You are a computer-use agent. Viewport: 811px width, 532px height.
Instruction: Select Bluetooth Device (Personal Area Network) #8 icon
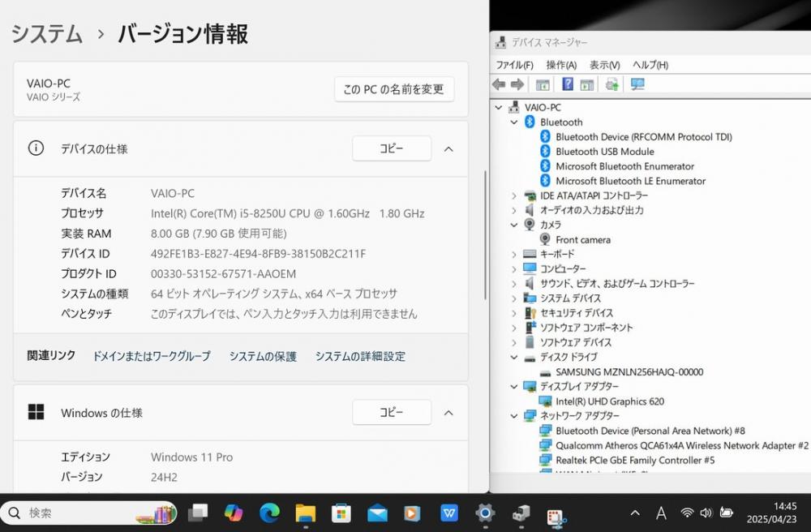(545, 431)
